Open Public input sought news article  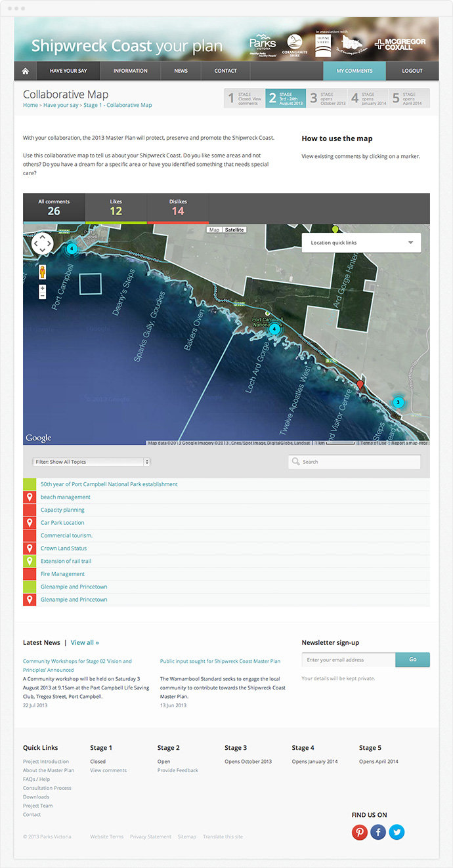point(220,661)
